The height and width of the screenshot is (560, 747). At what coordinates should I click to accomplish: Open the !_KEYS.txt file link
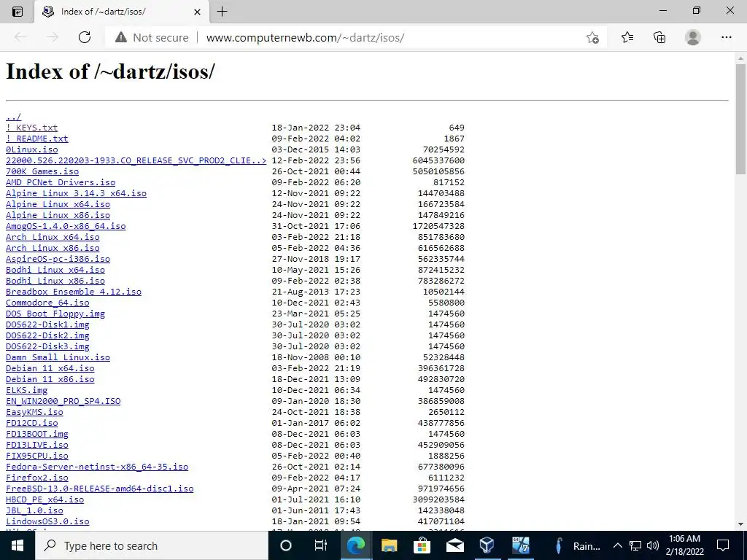[x=31, y=128]
